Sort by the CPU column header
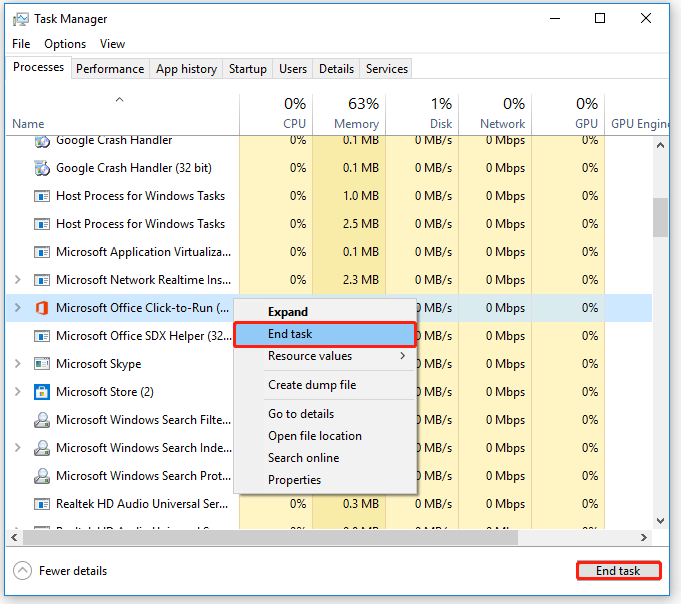Screen dimensions: 681x604 (x=276, y=114)
